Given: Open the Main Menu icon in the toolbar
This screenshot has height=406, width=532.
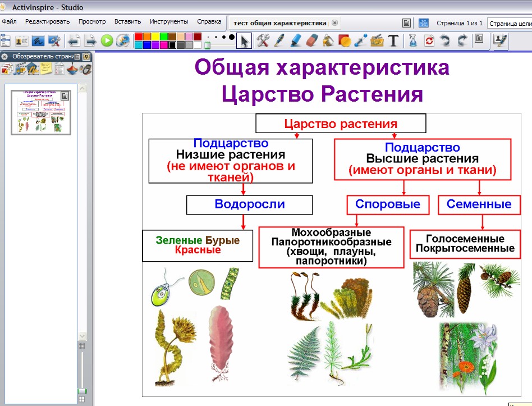Looking at the screenshot, I should click(x=6, y=41).
